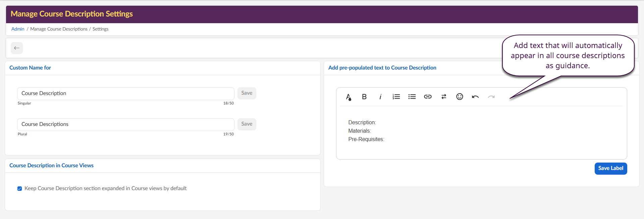
Task: Click the back arrow button
Action: [17, 48]
